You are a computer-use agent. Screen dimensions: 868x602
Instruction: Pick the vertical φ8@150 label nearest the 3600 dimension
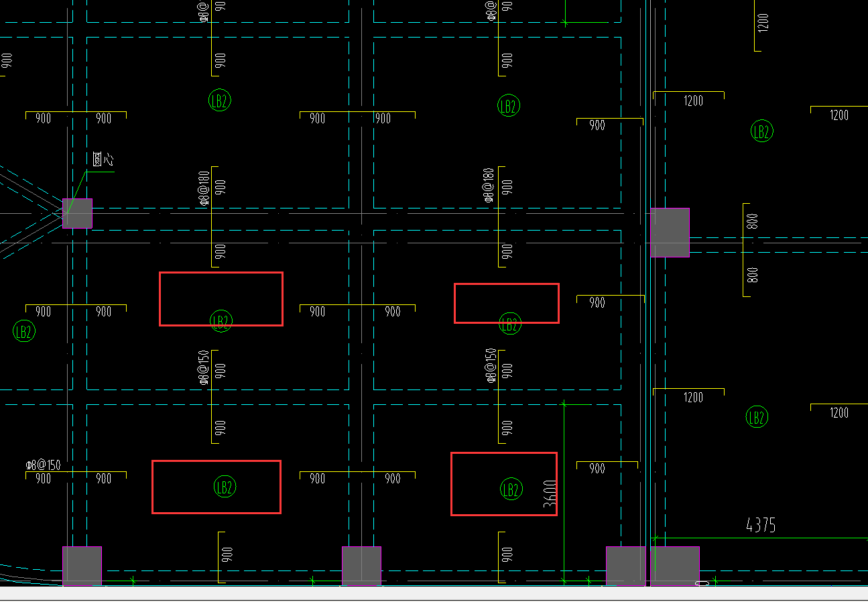(x=491, y=366)
